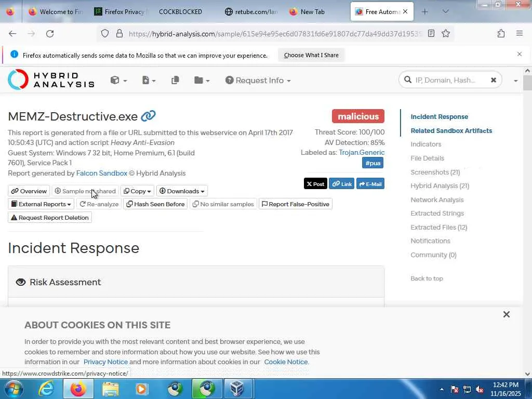Click the blue Link share button
Viewport: 532px width, 399px height.
(x=342, y=184)
